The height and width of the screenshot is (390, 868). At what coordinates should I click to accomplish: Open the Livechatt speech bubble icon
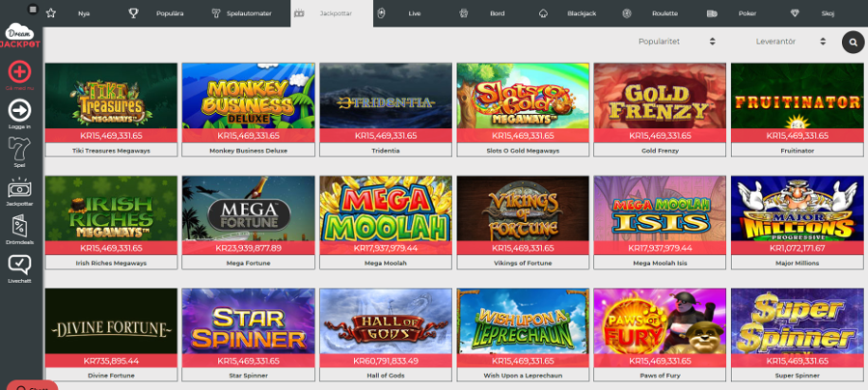point(19,265)
